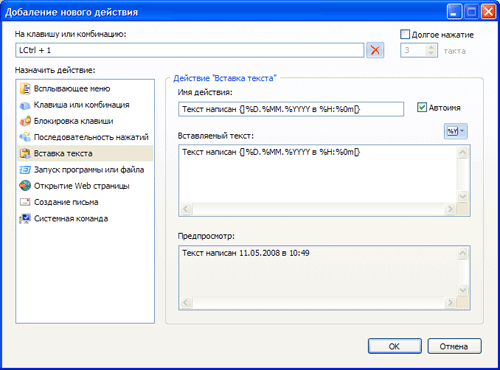Image resolution: width=500 pixels, height=370 pixels.
Task: Select the popup menu action icon
Action: (x=25, y=89)
